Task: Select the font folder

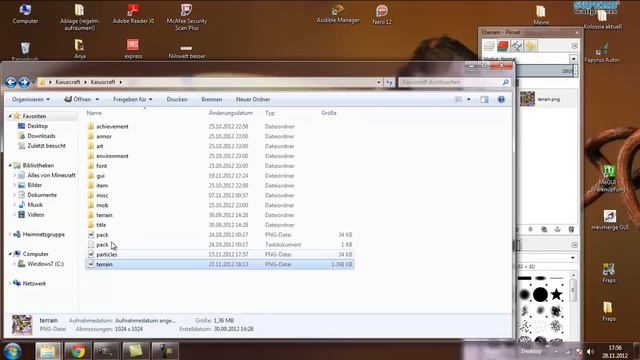Action: click(x=101, y=166)
